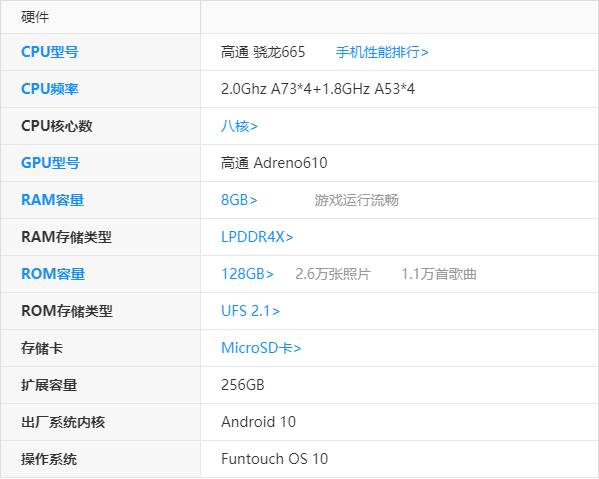Click the 2.6万张照片 note
Screen dimensions: 599x479
(333, 274)
